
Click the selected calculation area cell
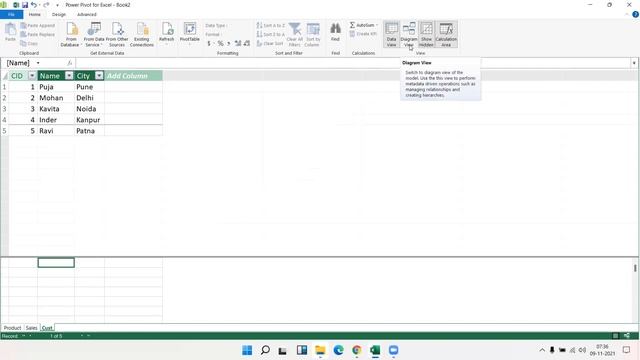56,263
